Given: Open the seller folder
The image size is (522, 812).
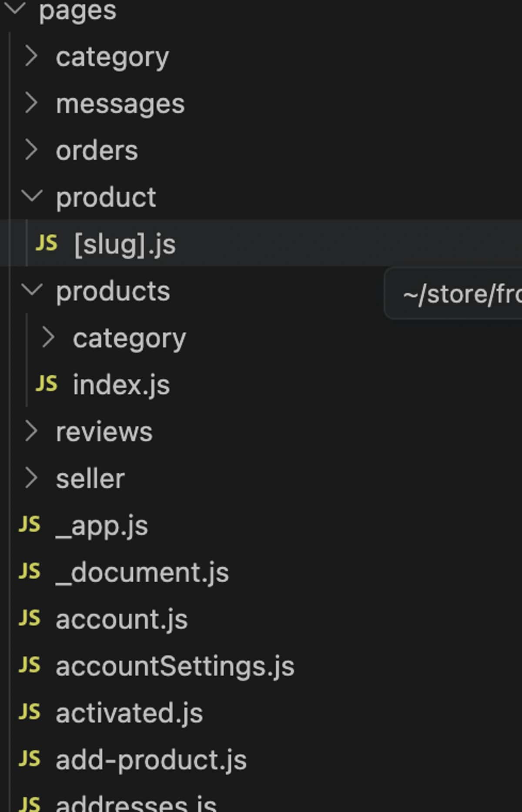Looking at the screenshot, I should point(90,479).
